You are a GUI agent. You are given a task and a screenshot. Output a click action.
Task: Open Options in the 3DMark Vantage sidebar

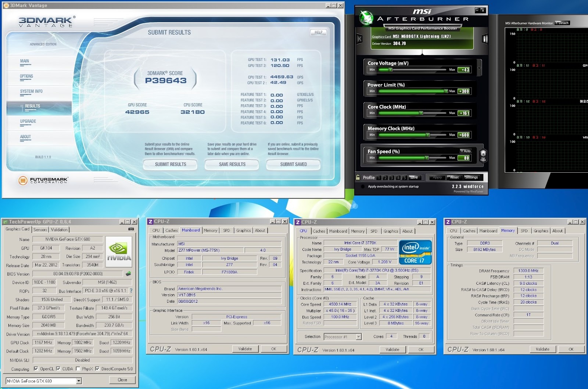point(26,76)
